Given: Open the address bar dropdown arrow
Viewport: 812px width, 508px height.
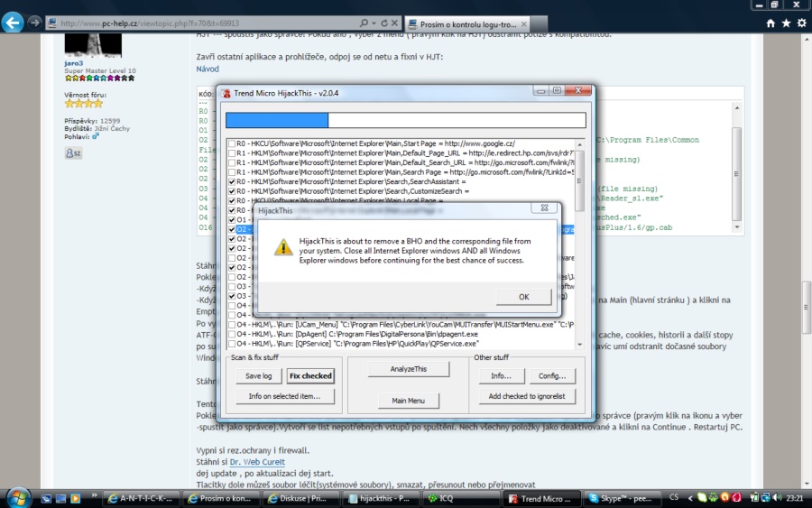Looking at the screenshot, I should (x=374, y=23).
